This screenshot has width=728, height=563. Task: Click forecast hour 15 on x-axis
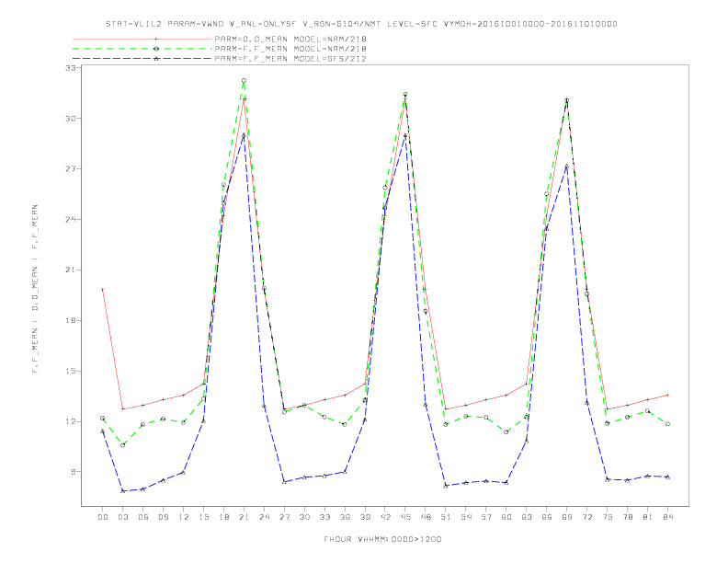click(203, 517)
